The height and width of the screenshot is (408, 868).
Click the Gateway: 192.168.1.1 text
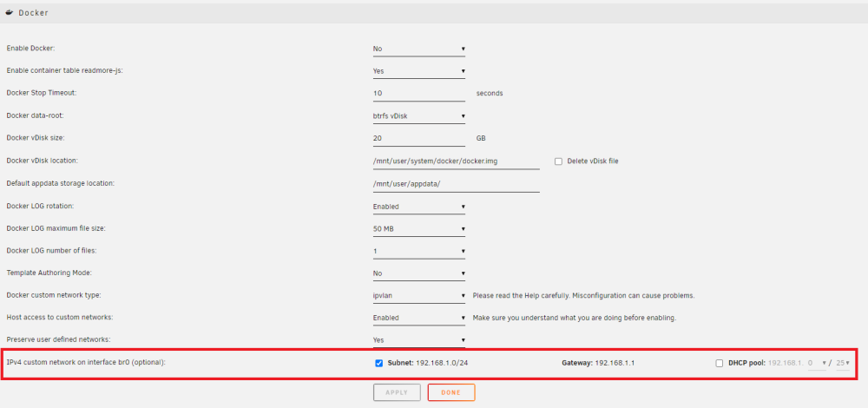click(x=598, y=363)
